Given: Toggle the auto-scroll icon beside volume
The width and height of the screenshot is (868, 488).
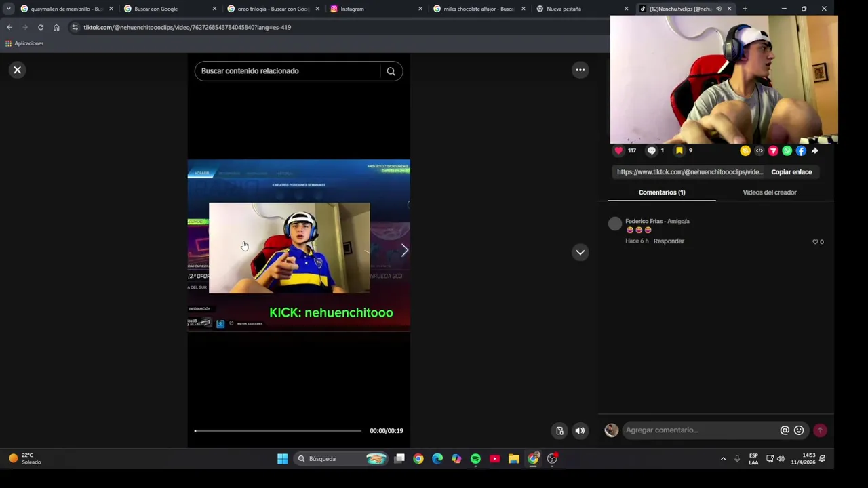Looking at the screenshot, I should pyautogui.click(x=559, y=431).
